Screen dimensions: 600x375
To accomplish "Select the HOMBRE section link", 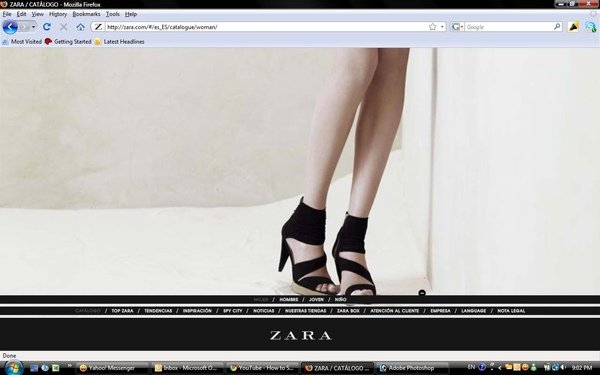I will coord(289,300).
